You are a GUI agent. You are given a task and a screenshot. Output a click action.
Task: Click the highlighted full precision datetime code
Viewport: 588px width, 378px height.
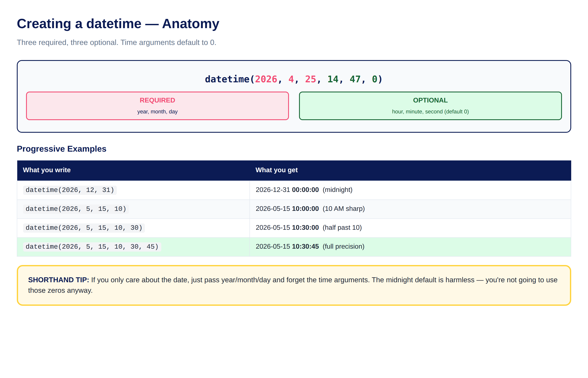pyautogui.click(x=92, y=247)
